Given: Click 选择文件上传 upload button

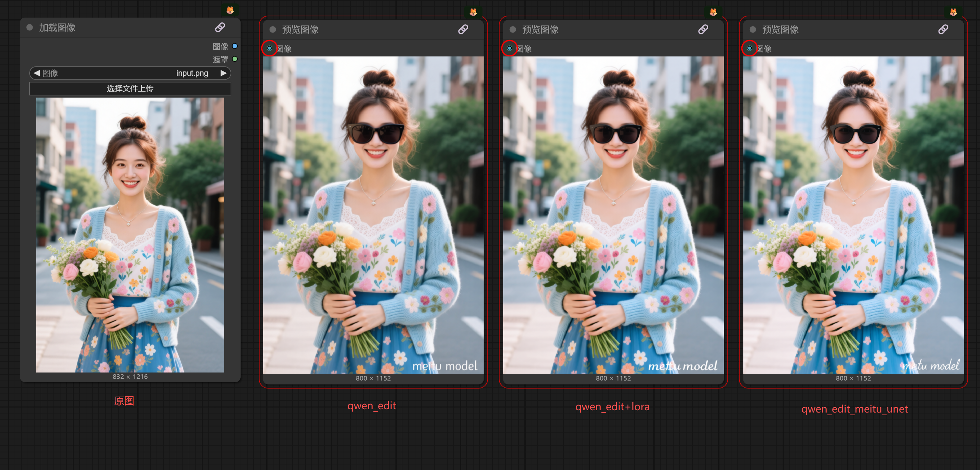Looking at the screenshot, I should point(130,89).
